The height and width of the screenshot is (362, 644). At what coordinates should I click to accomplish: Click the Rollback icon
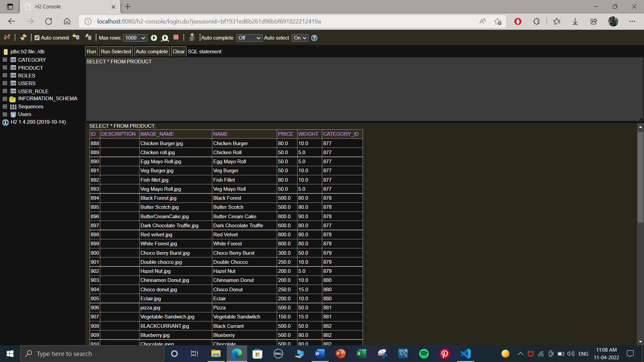pyautogui.click(x=76, y=37)
